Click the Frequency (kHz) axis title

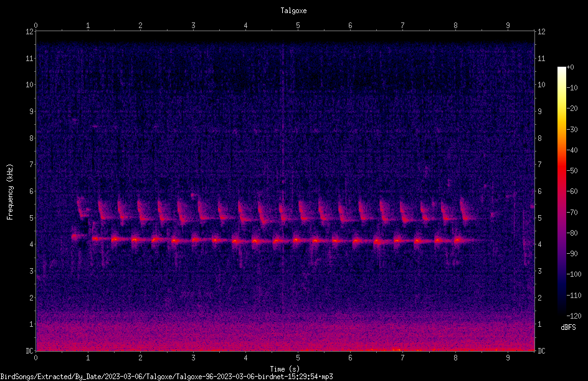click(10, 192)
